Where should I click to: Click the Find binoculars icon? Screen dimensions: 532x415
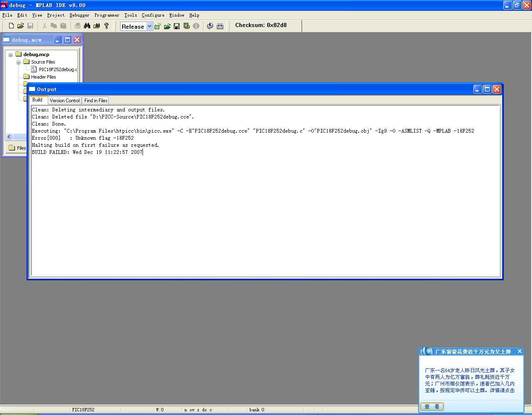pyautogui.click(x=87, y=26)
